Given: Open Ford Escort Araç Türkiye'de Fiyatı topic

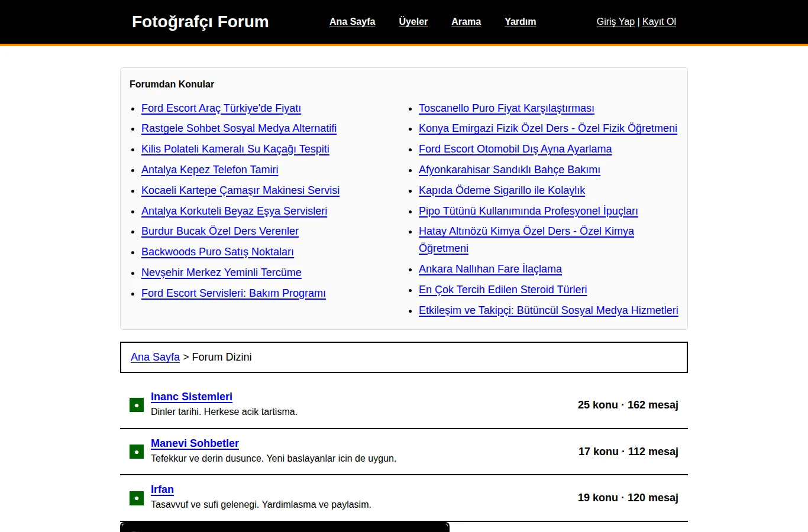Looking at the screenshot, I should point(221,108).
